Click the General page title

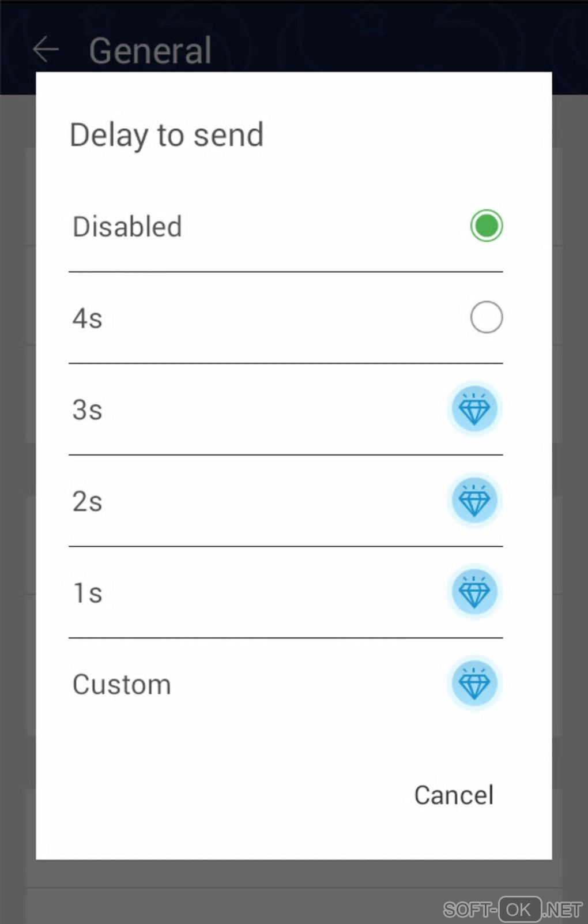150,51
